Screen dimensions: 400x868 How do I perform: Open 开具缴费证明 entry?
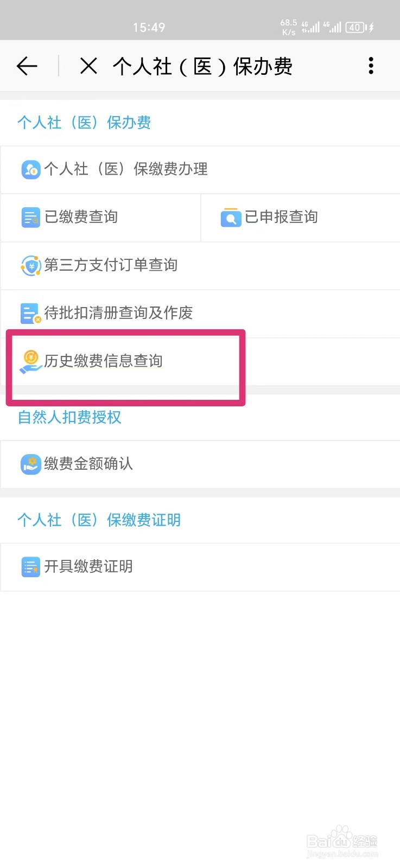(200, 567)
